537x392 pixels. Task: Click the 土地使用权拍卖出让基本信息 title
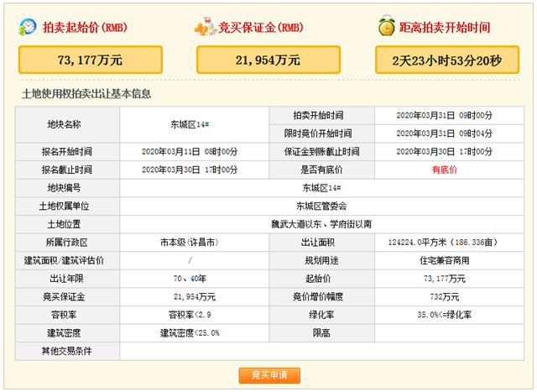click(86, 94)
